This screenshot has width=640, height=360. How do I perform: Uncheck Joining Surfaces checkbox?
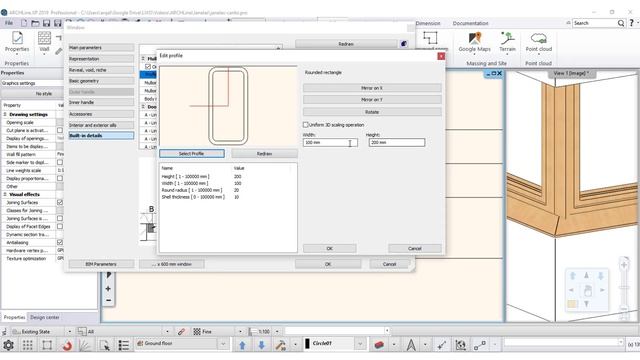tap(60, 202)
